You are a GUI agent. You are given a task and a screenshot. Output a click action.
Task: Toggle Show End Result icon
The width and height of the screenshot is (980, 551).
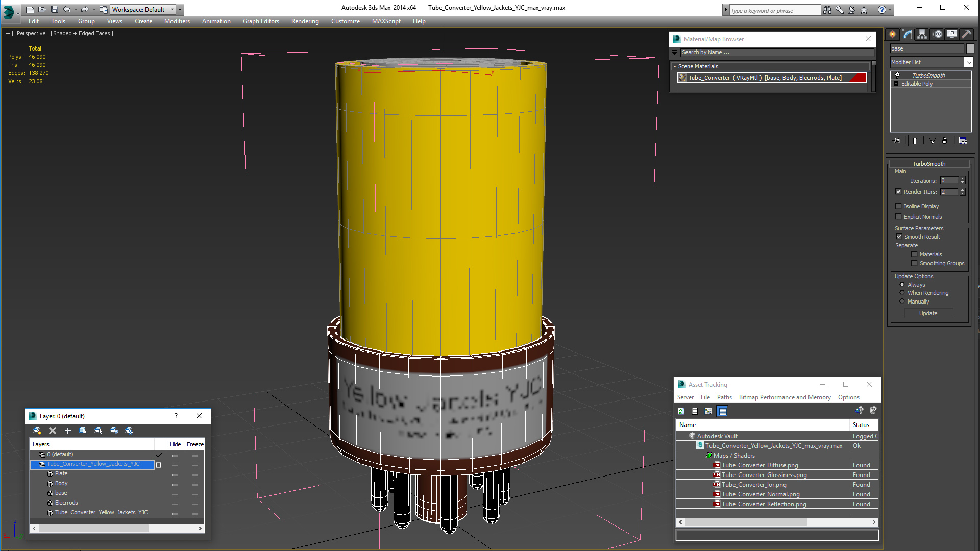pyautogui.click(x=915, y=141)
